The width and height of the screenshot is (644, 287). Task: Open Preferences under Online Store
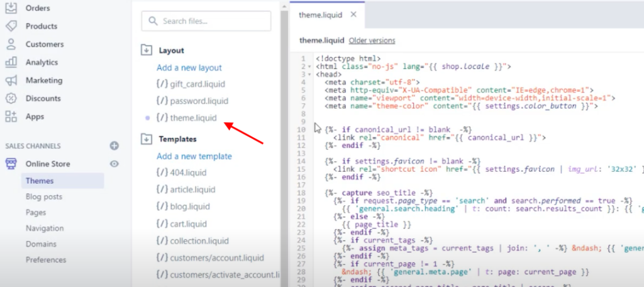tap(45, 260)
